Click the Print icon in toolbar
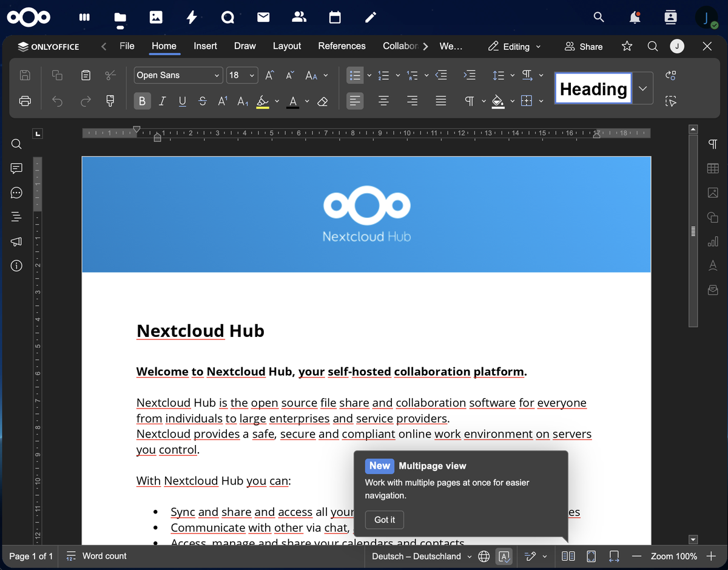This screenshot has height=570, width=728. [x=25, y=101]
